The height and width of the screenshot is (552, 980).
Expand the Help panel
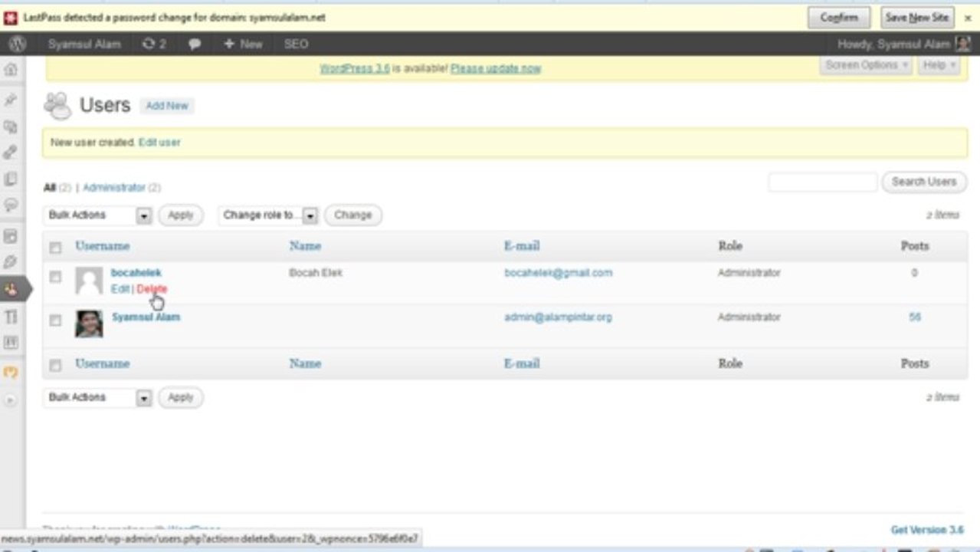[939, 65]
